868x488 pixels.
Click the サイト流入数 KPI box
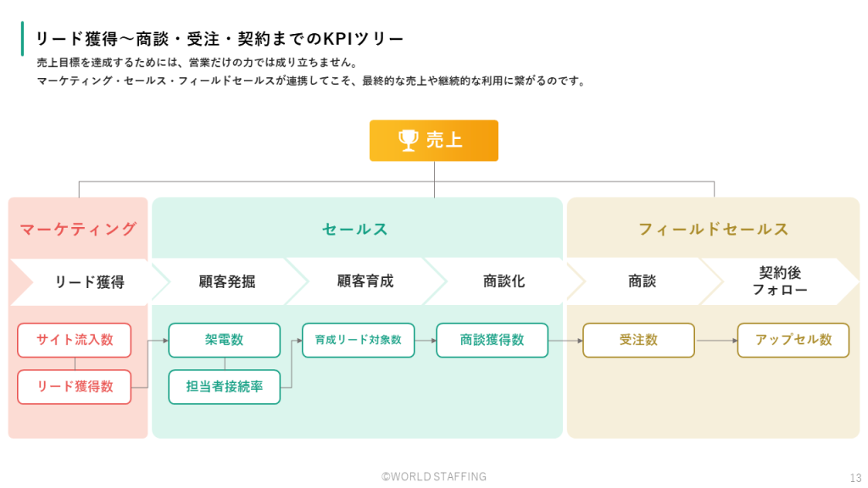pyautogui.click(x=75, y=340)
